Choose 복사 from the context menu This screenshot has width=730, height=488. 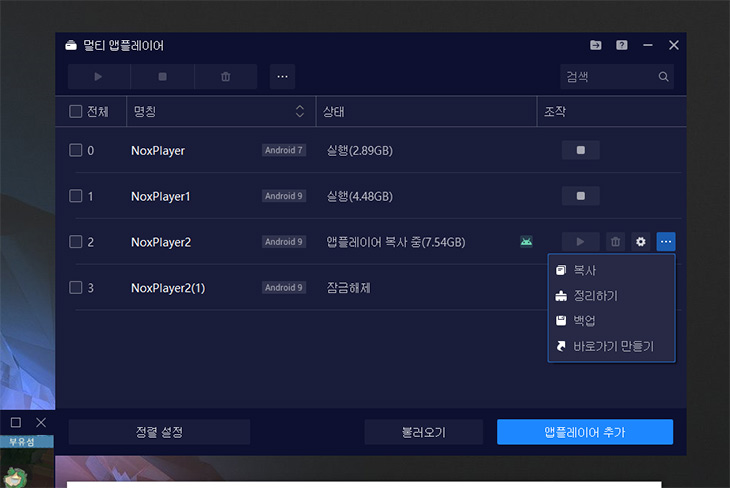612,270
